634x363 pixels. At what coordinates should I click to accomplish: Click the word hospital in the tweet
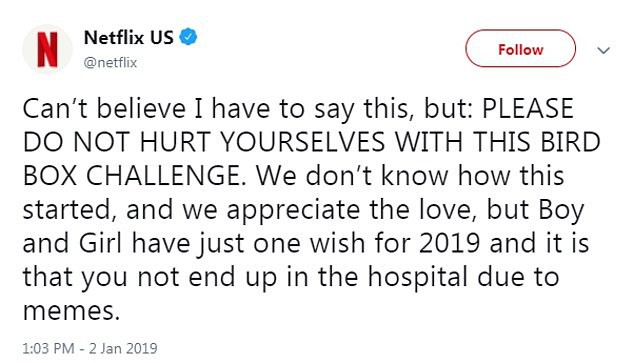tap(418, 276)
